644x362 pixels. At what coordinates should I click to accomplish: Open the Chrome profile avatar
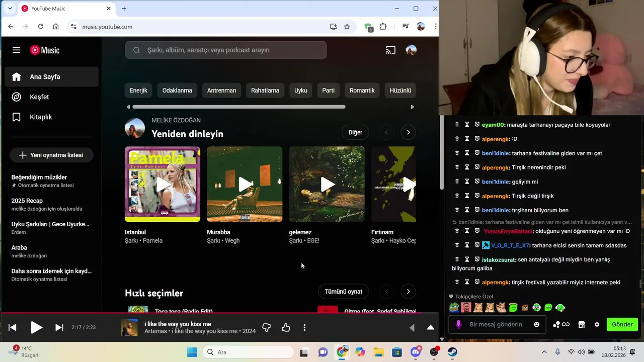(x=421, y=27)
